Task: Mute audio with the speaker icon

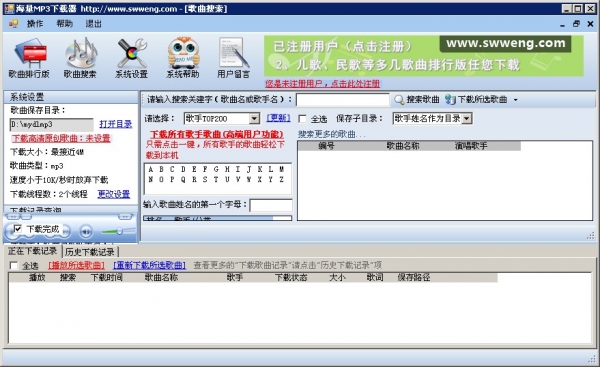Action: point(86,231)
